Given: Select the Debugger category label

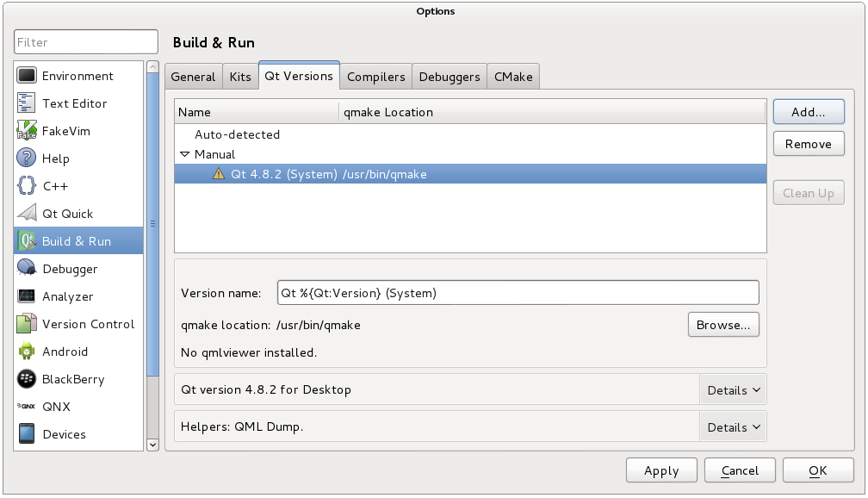Looking at the screenshot, I should (x=70, y=269).
